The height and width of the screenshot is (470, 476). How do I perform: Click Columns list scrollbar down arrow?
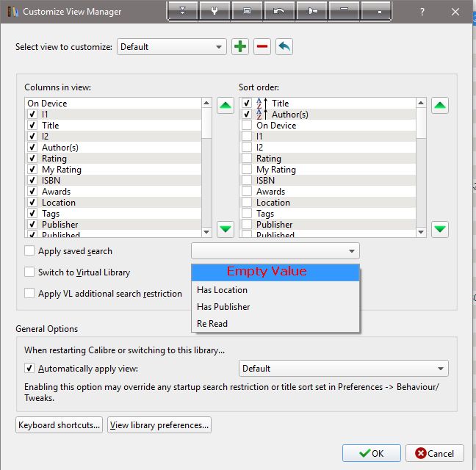click(x=206, y=232)
